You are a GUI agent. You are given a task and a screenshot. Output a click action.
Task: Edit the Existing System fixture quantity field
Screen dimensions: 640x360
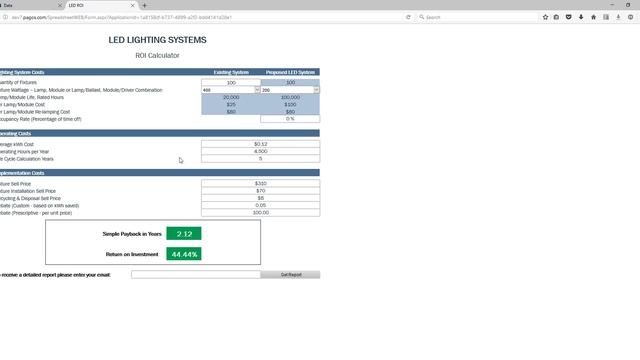[231, 82]
